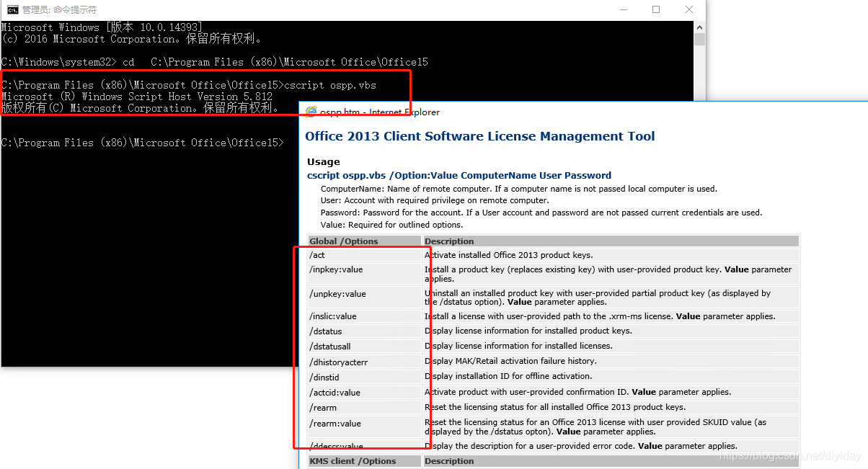Click the /dinstid option cell
The image size is (868, 469).
click(364, 377)
